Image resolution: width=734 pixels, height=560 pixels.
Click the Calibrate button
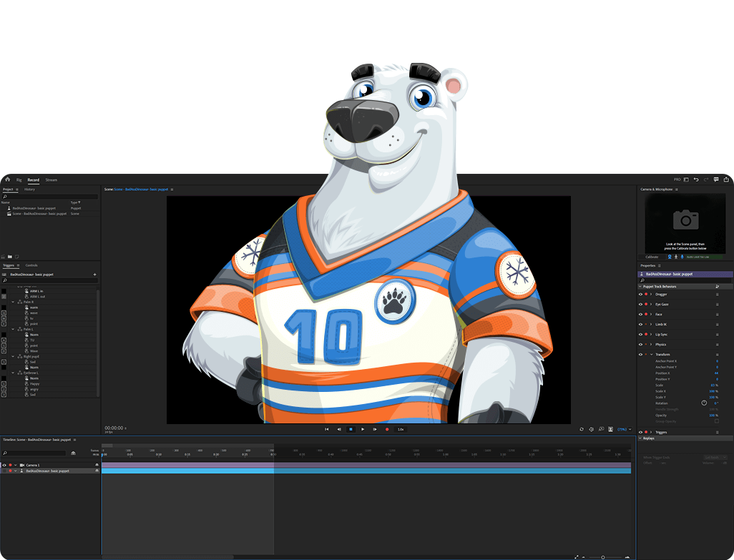652,256
